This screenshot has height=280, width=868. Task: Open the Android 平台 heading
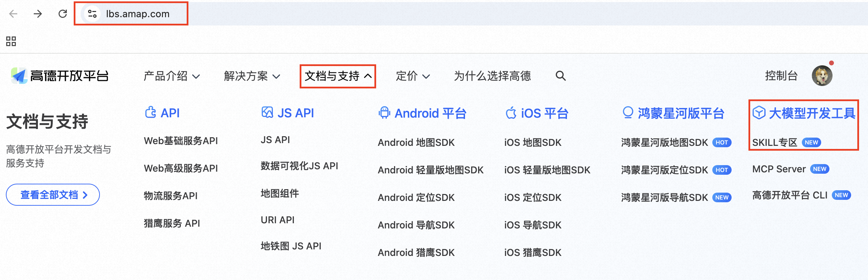(431, 113)
